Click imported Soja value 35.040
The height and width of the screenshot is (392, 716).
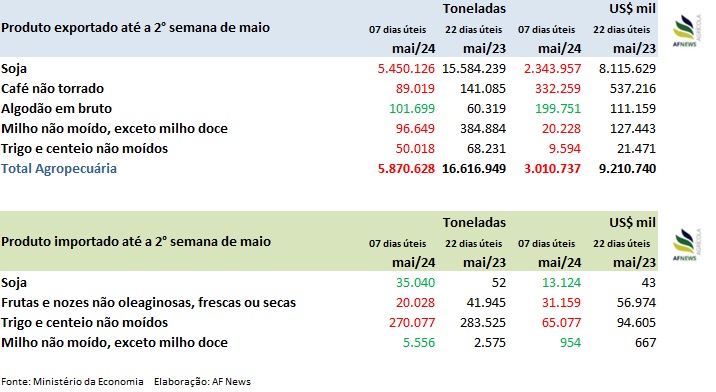[416, 282]
